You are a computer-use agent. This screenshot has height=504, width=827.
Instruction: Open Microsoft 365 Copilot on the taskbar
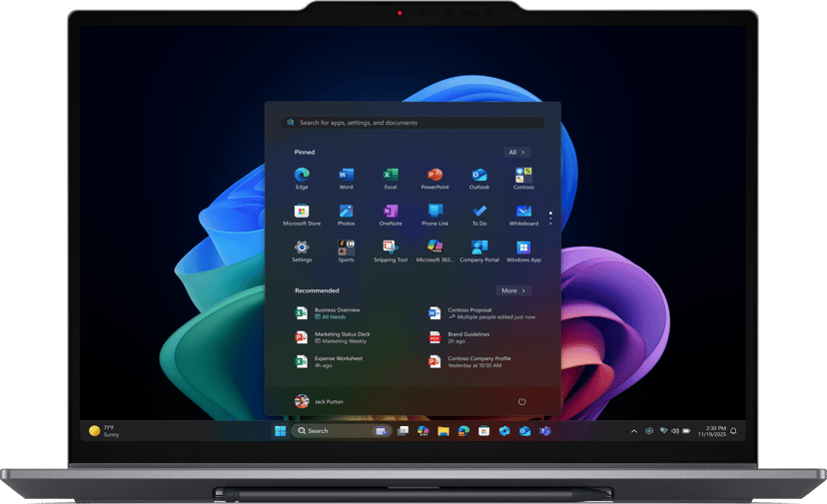coord(423,431)
